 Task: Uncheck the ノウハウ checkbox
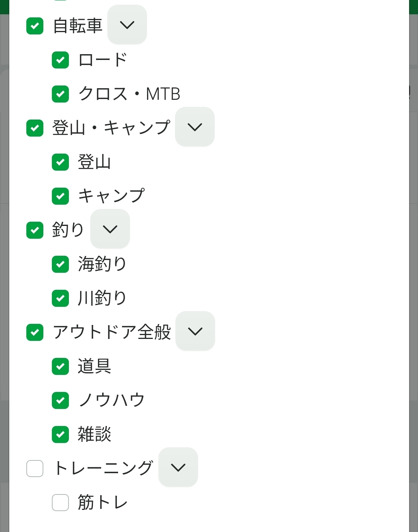60,400
